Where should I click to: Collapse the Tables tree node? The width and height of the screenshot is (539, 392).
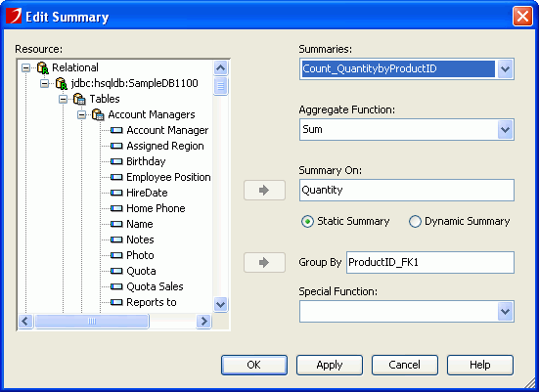click(x=63, y=100)
